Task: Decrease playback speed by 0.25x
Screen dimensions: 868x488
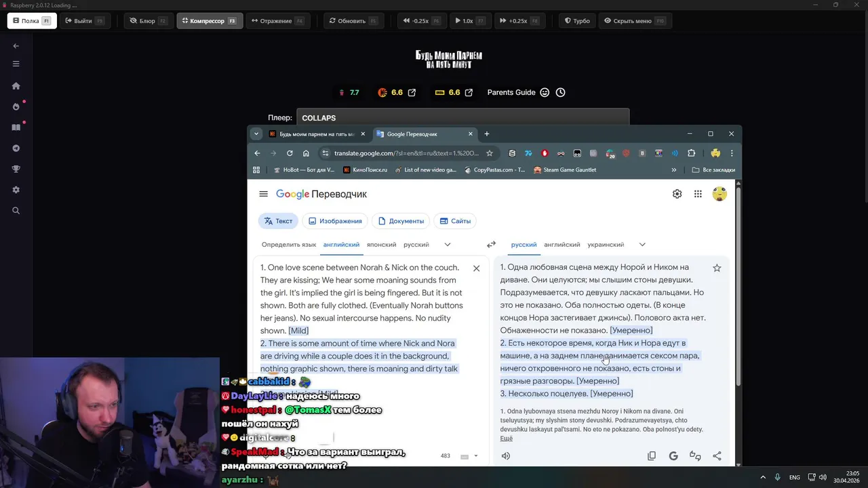Action: point(422,21)
